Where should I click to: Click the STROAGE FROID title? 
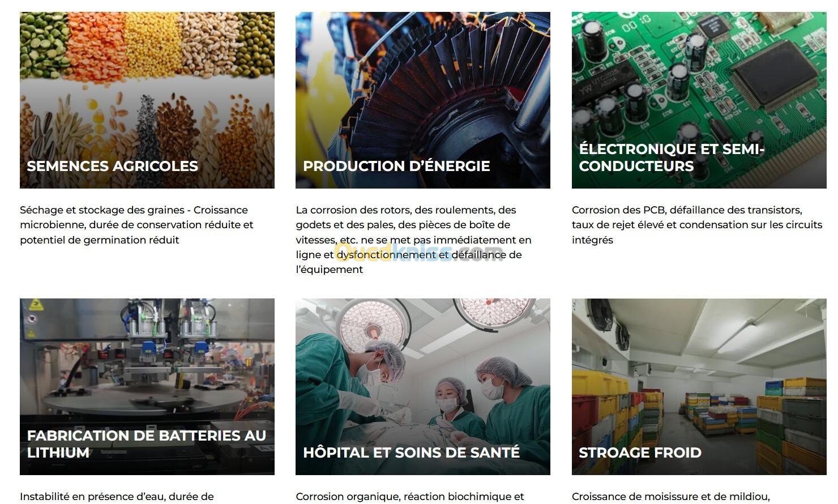[x=640, y=452]
